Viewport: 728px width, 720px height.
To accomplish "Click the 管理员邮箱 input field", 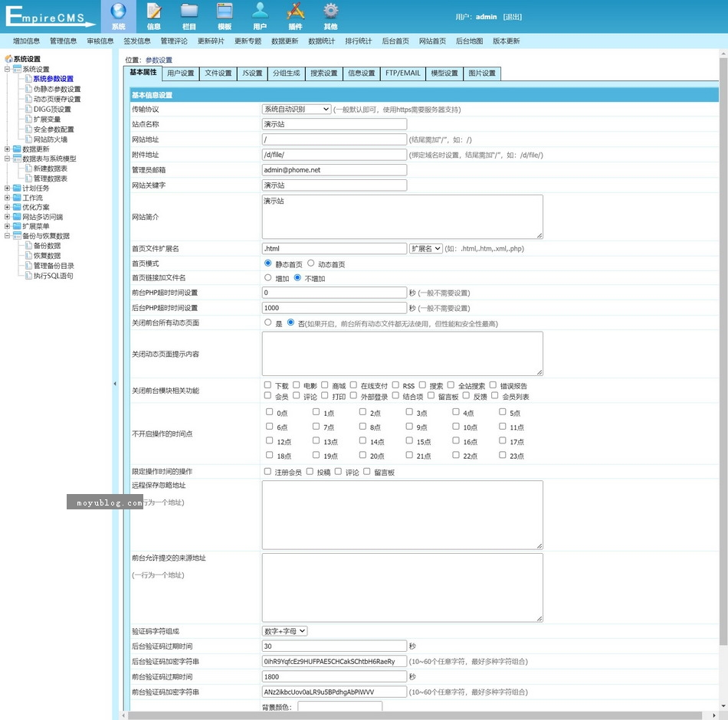I will pyautogui.click(x=334, y=170).
